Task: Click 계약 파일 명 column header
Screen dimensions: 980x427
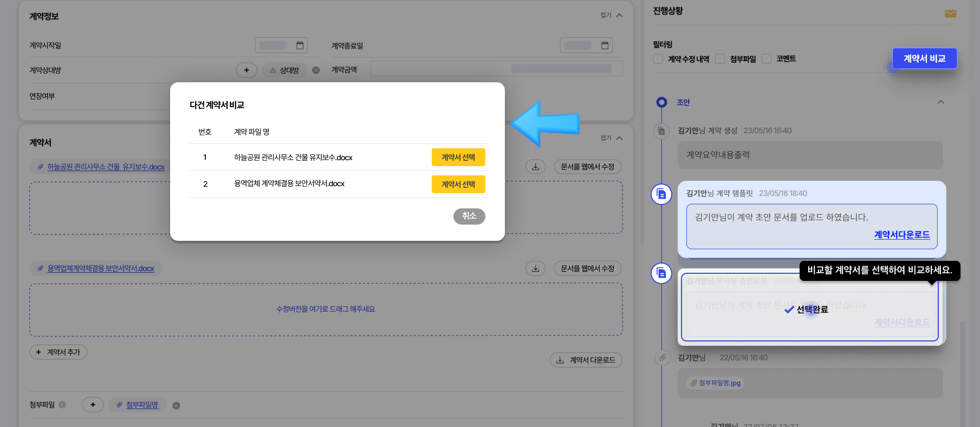Action: point(251,132)
